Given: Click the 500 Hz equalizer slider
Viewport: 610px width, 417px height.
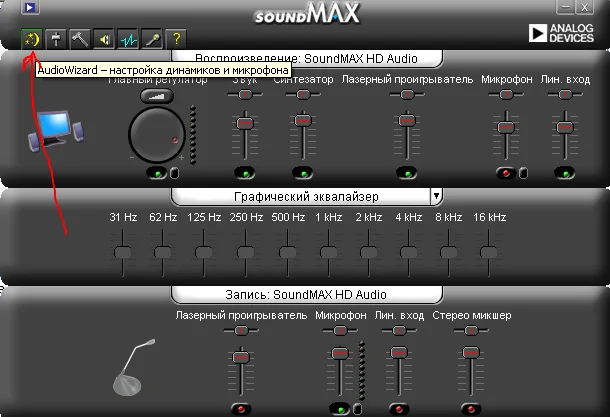Looking at the screenshot, I should tap(287, 252).
